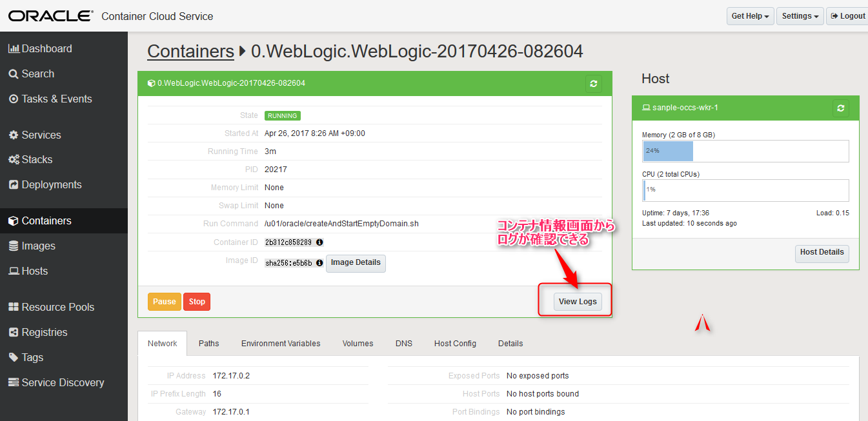Click the Run Command path text
Viewport: 868px width, 421px height.
pos(341,224)
